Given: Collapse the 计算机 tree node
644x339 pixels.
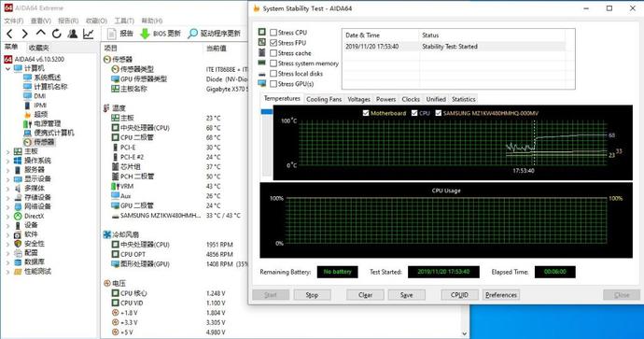Looking at the screenshot, I should tap(7, 68).
